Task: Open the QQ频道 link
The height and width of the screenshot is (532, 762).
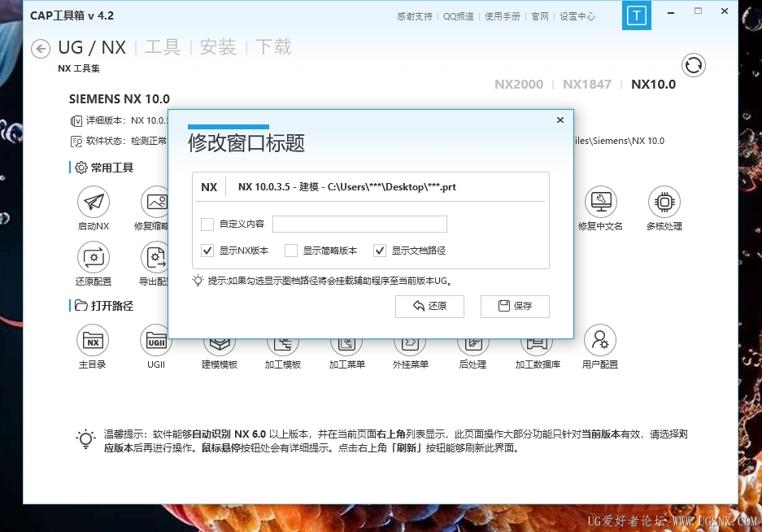Action: [459, 16]
